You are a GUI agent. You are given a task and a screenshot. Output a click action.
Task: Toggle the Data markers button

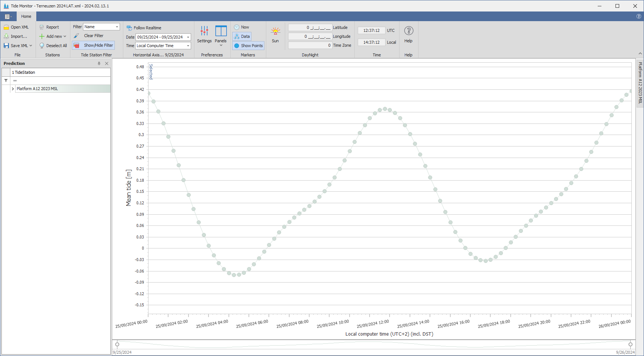click(x=242, y=36)
